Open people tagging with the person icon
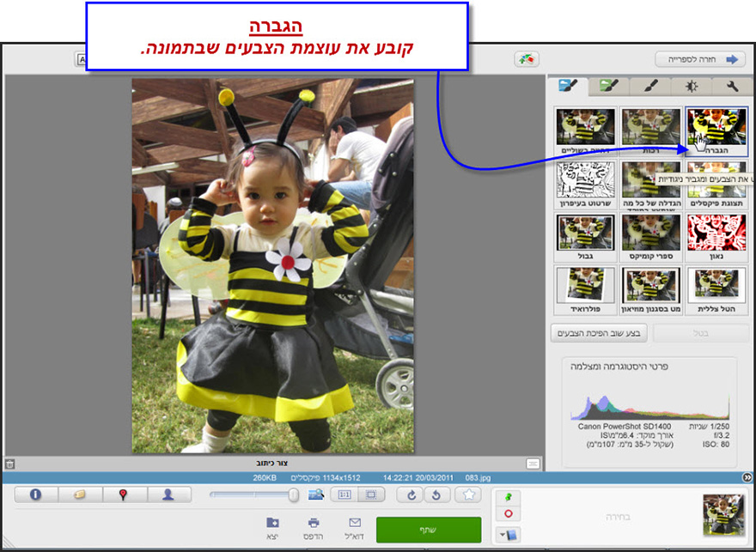 (x=168, y=496)
